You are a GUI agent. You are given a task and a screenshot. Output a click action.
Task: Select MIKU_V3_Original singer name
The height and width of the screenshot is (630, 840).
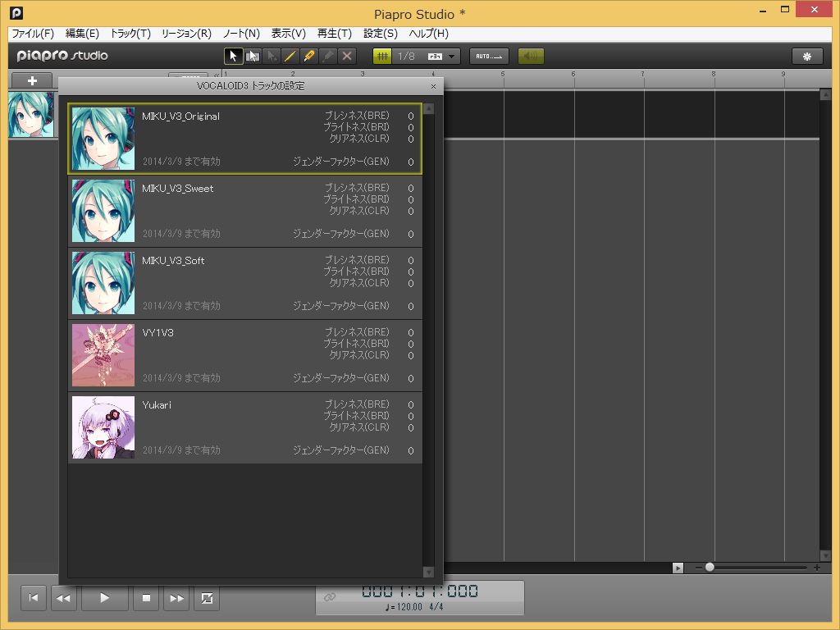(180, 116)
